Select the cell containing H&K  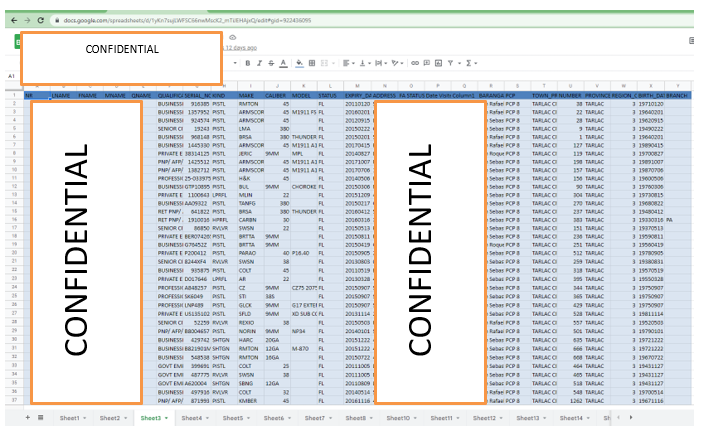pyautogui.click(x=251, y=179)
